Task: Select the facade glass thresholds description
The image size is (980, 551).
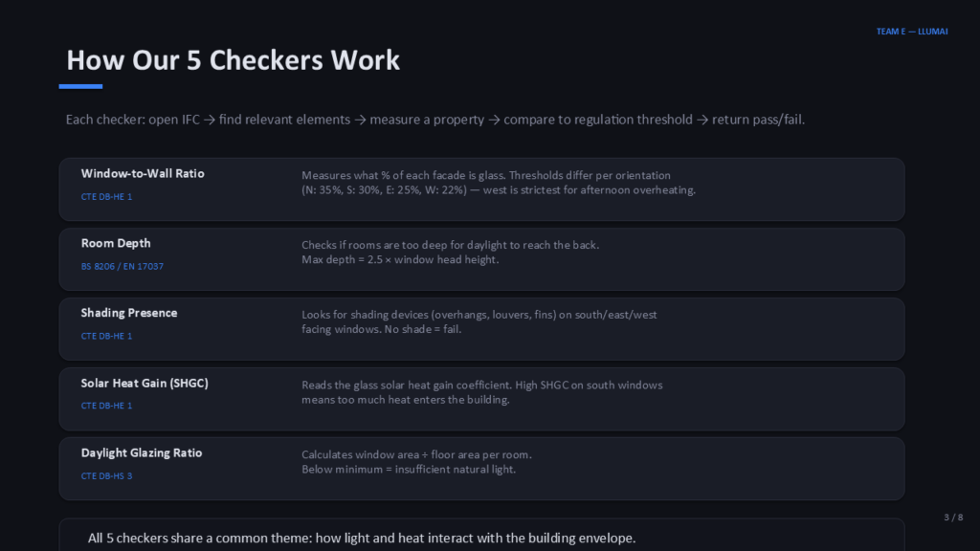Action: 498,183
